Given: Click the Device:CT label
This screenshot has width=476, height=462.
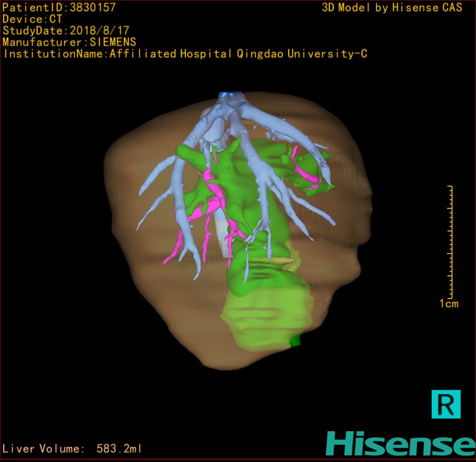Looking at the screenshot, I should coord(32,19).
